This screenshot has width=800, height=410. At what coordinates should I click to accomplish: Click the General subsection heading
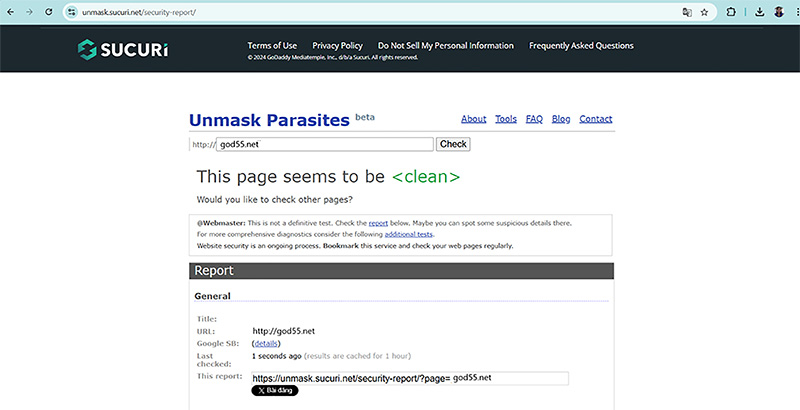pyautogui.click(x=212, y=296)
